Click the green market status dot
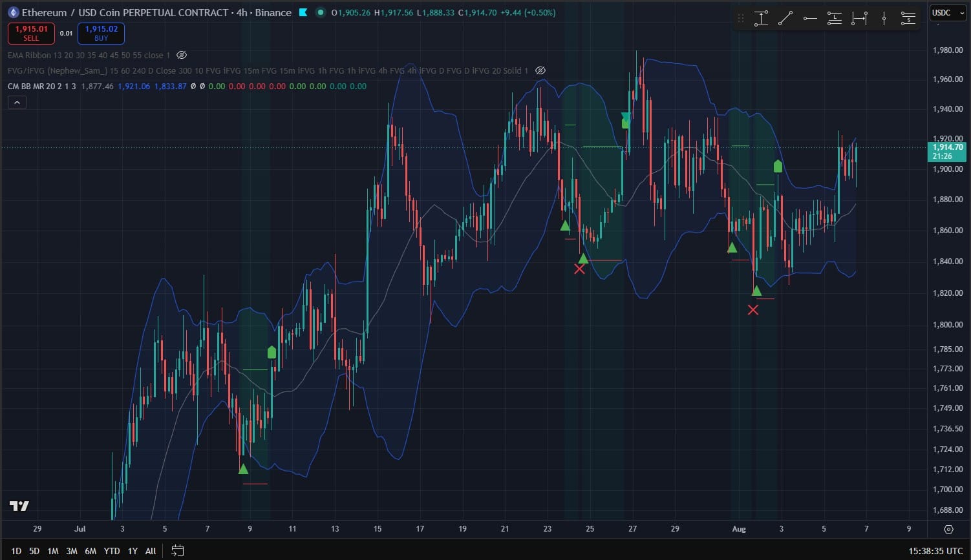Image resolution: width=971 pixels, height=560 pixels. tap(321, 12)
